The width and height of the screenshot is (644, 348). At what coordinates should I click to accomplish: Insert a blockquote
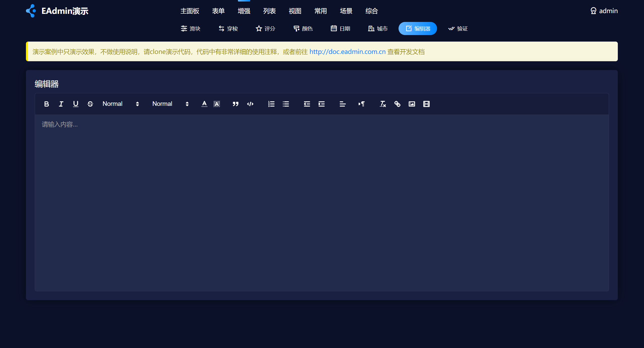(x=235, y=104)
